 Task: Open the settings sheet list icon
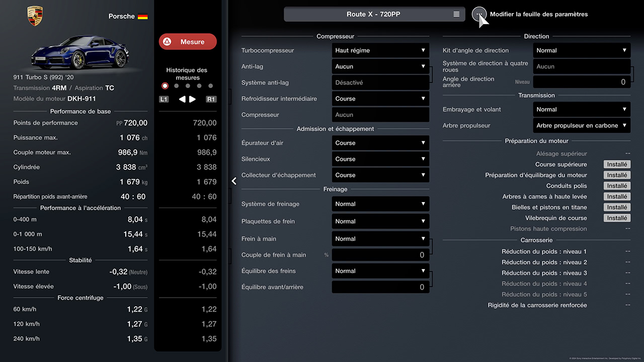[456, 14]
